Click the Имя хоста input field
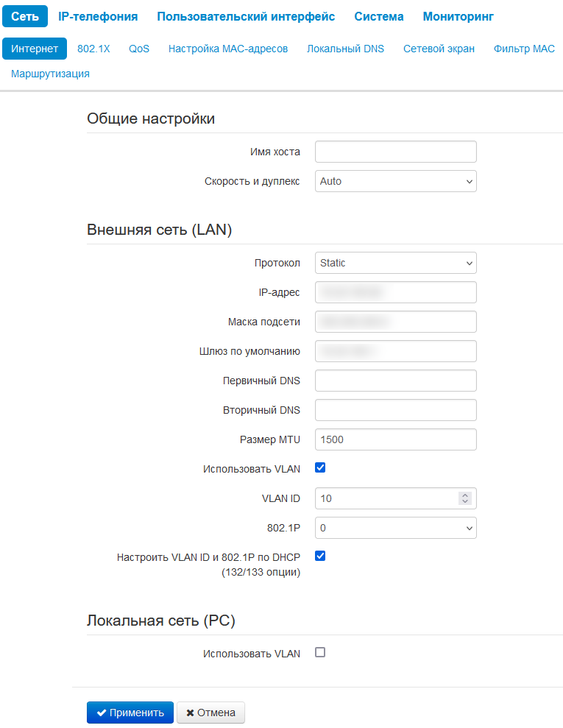Screen dimensions: 563x728 pos(395,152)
